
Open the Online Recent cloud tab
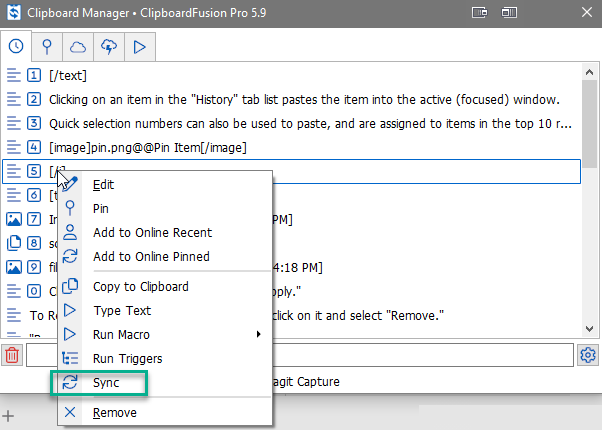[78, 47]
